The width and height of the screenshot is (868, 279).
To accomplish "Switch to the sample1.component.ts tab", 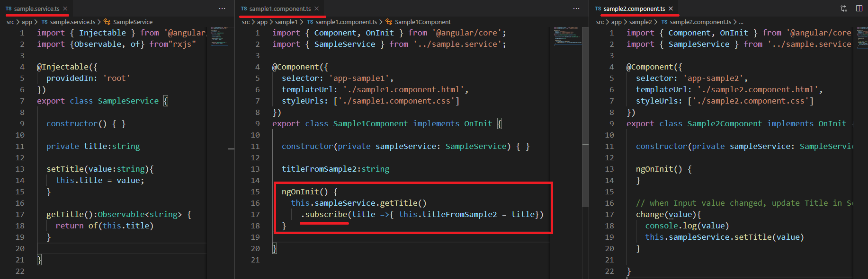I will pos(279,9).
